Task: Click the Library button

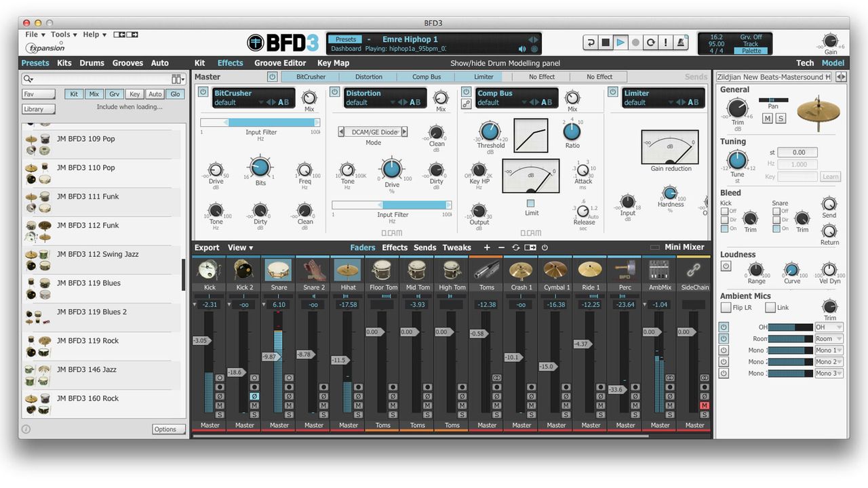Action: 39,108
